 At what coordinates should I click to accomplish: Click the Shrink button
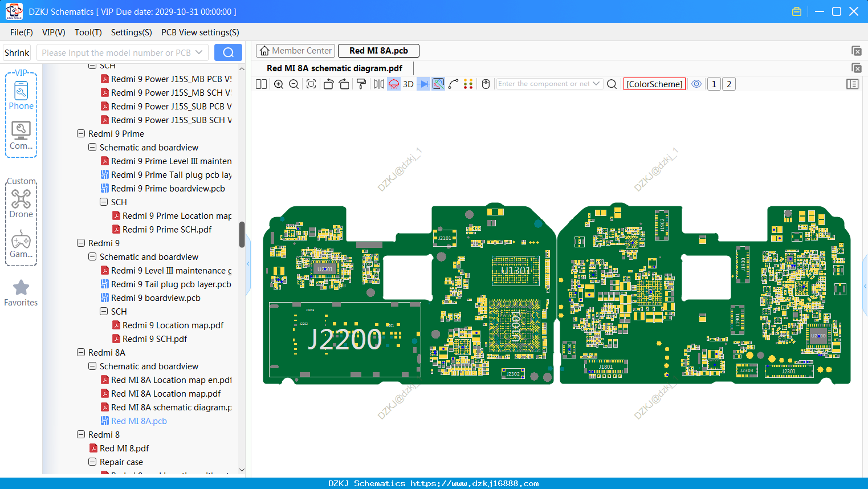point(17,52)
